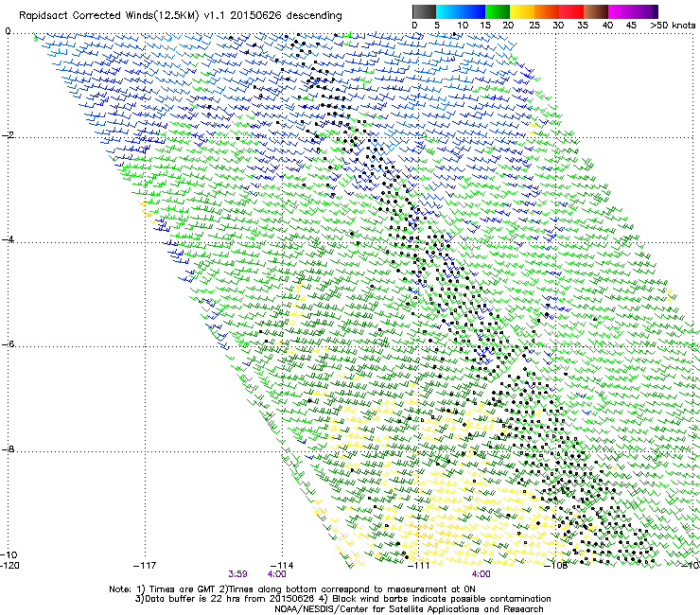This screenshot has width=700, height=615.
Task: Click the cyan segment of the wind speed color bar
Action: tap(448, 11)
